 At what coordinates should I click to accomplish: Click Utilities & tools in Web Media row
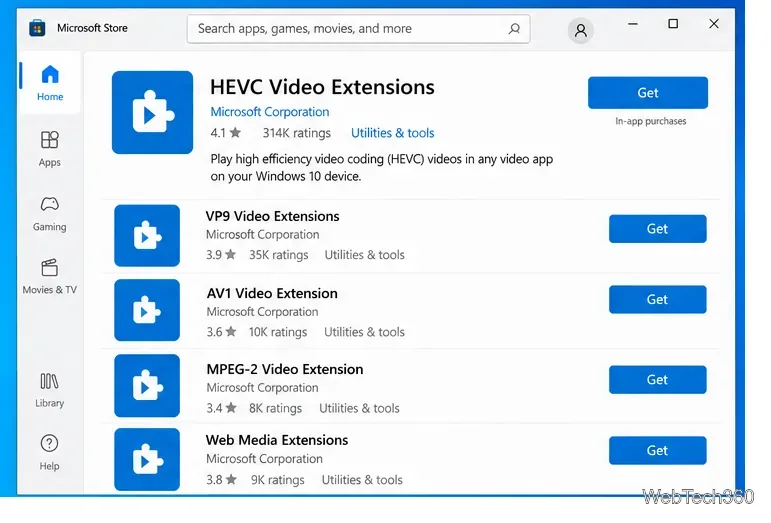[362, 480]
